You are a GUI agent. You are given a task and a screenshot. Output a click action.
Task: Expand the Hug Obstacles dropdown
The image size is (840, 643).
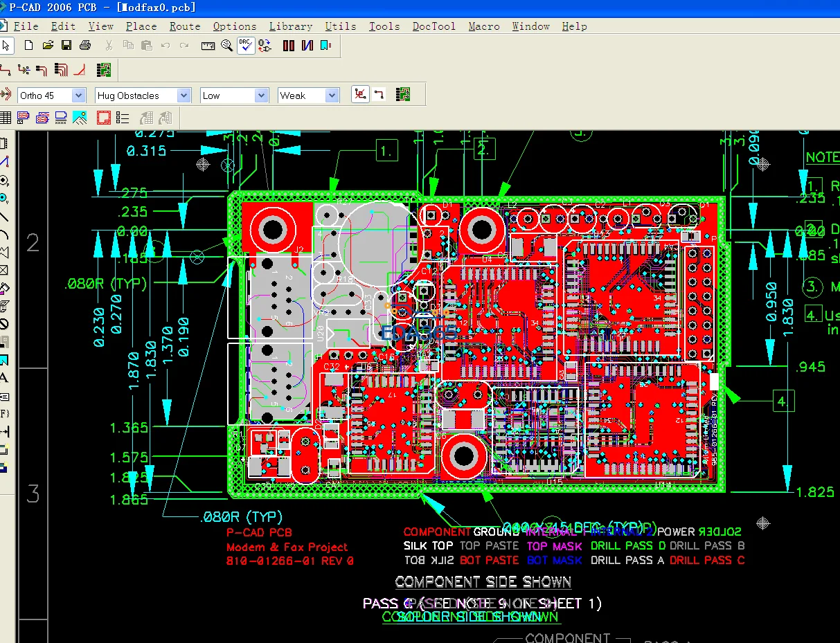[183, 95]
